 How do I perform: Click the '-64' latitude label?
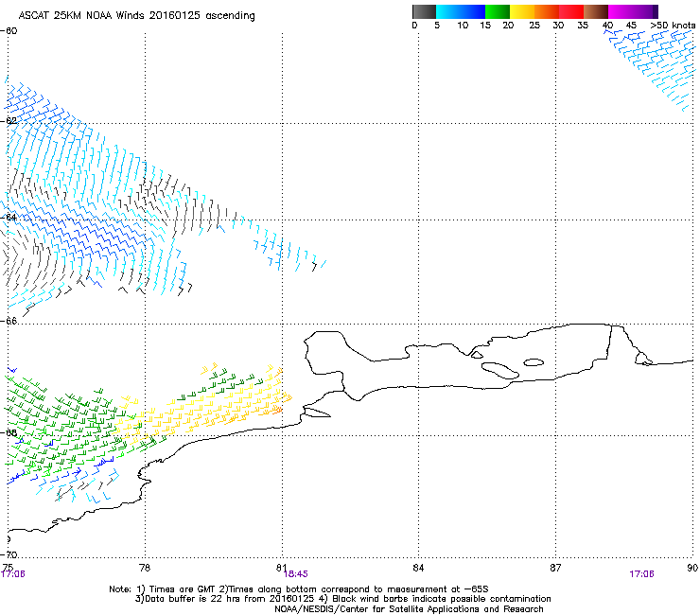(x=9, y=218)
